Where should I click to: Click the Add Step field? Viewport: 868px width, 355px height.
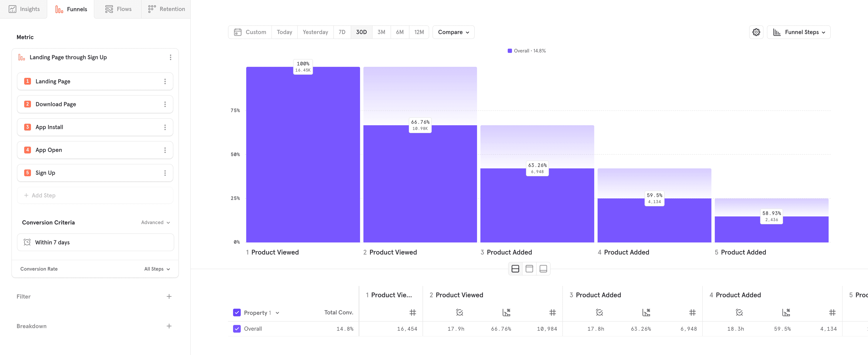point(95,195)
